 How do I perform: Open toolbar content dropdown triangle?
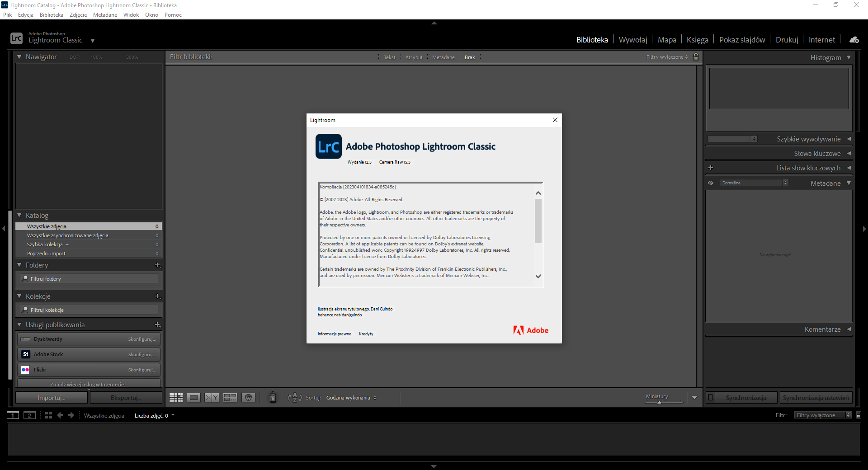pos(694,398)
